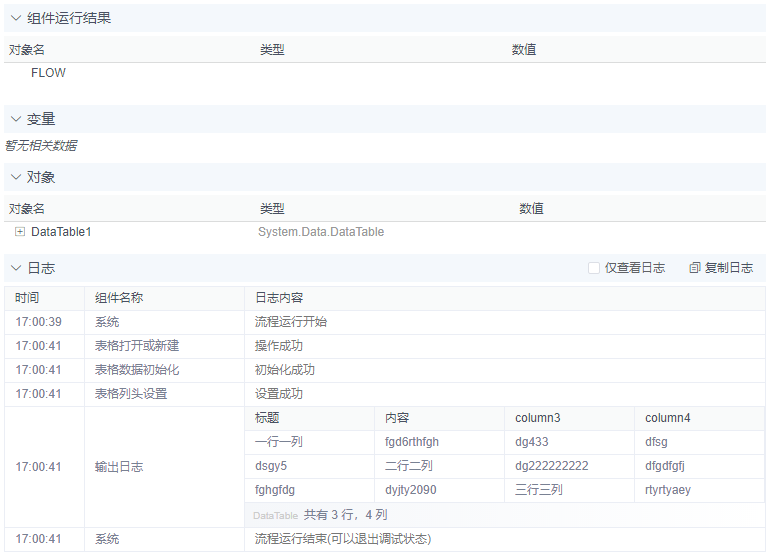Select the fghgfdg cell
This screenshot has width=770, height=556.
click(x=275, y=490)
